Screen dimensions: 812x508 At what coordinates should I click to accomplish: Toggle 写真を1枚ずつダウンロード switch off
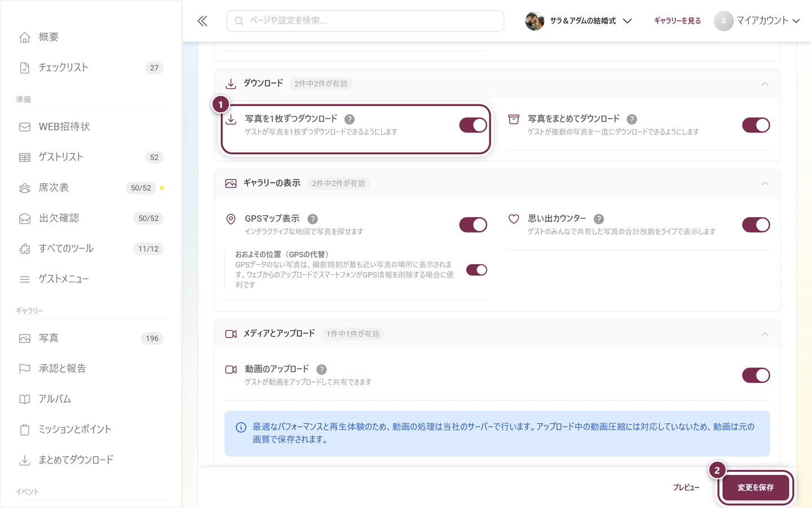coord(473,125)
